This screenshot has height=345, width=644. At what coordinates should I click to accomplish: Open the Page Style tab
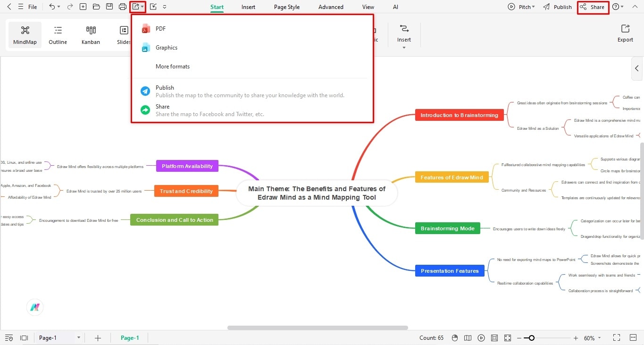coord(287,7)
